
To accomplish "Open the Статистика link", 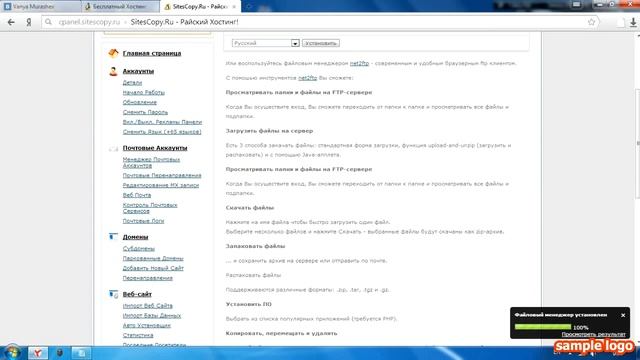I will coord(138,335).
